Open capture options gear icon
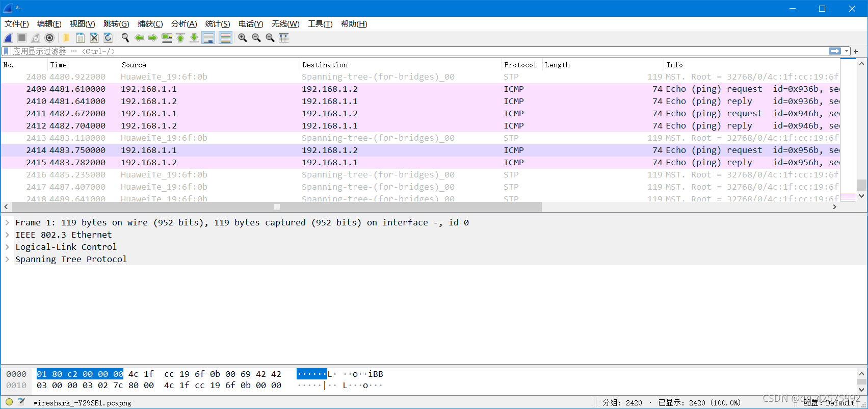This screenshot has height=409, width=868. click(49, 38)
